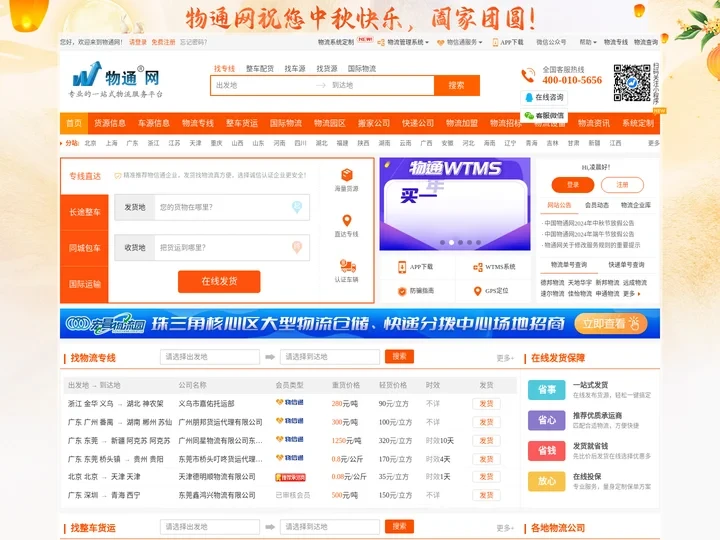The width and height of the screenshot is (720, 540).
Task: Select the 同城包车 side tab
Action: click(x=84, y=248)
